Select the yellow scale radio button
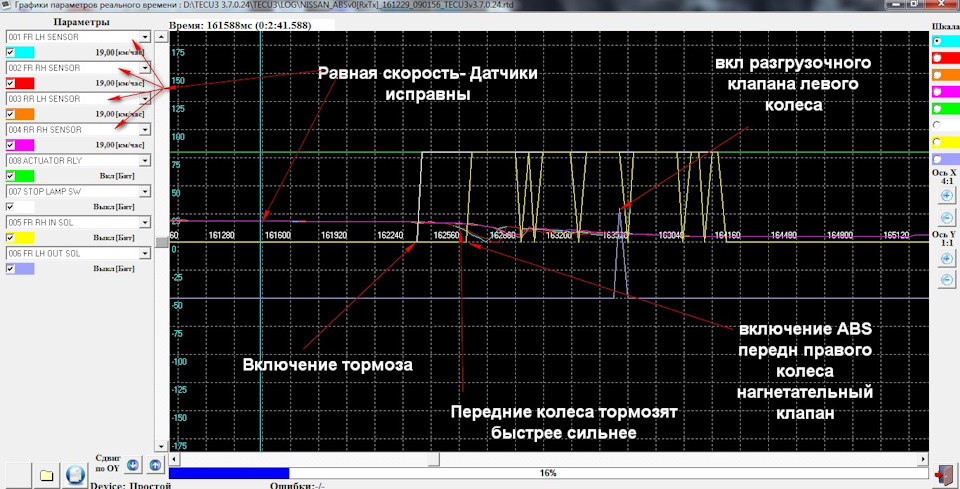This screenshot has height=489, width=960. tap(937, 142)
